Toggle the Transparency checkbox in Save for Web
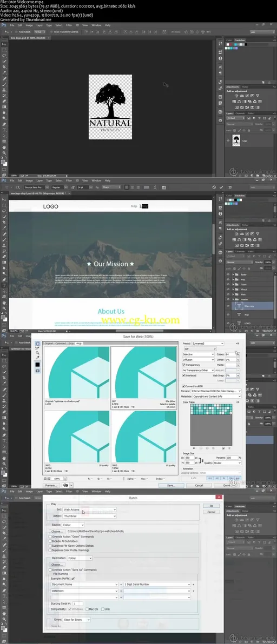277x644 pixels. (184, 365)
